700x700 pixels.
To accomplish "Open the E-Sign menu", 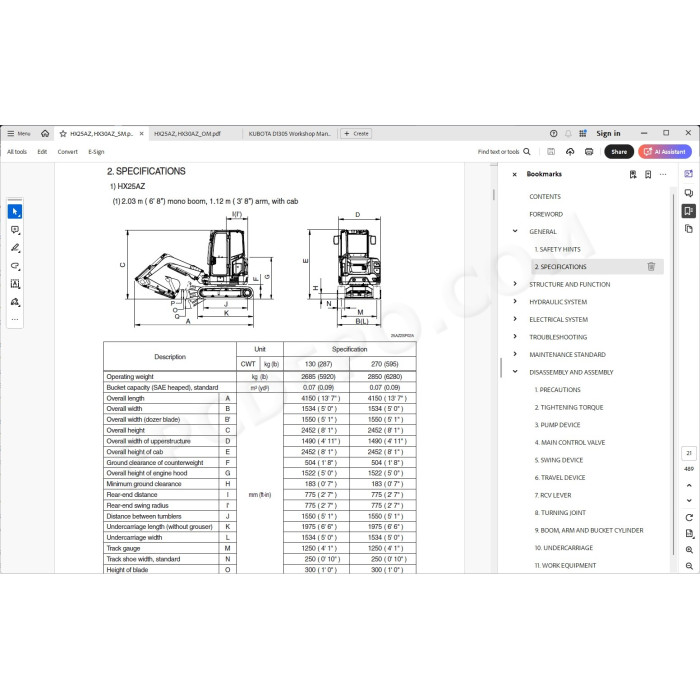I will [96, 152].
